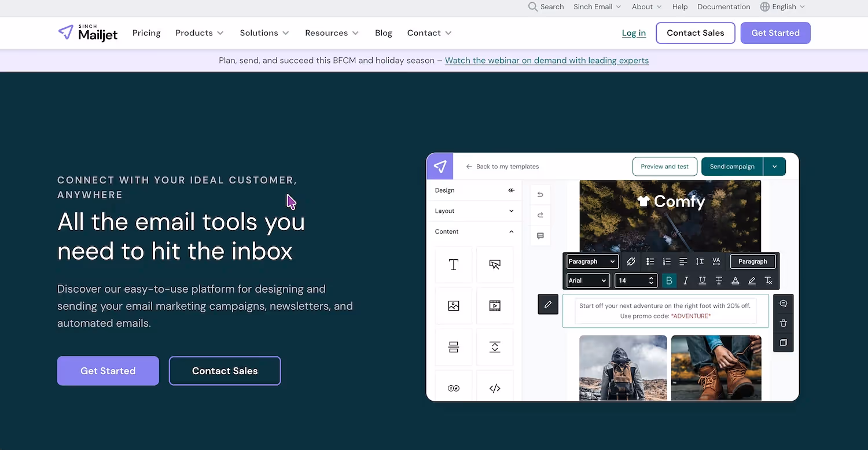Click Get Started in the header
This screenshot has width=868, height=450.
pos(775,33)
